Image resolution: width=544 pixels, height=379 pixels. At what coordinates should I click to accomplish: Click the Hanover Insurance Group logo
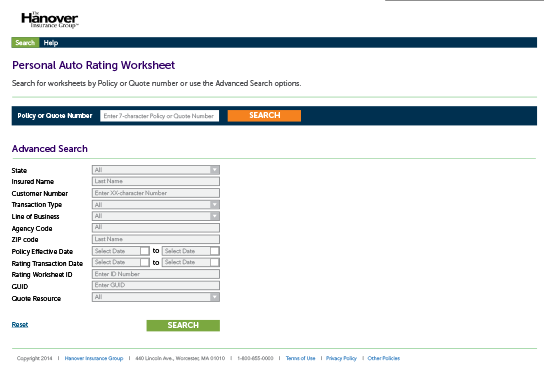pyautogui.click(x=50, y=20)
